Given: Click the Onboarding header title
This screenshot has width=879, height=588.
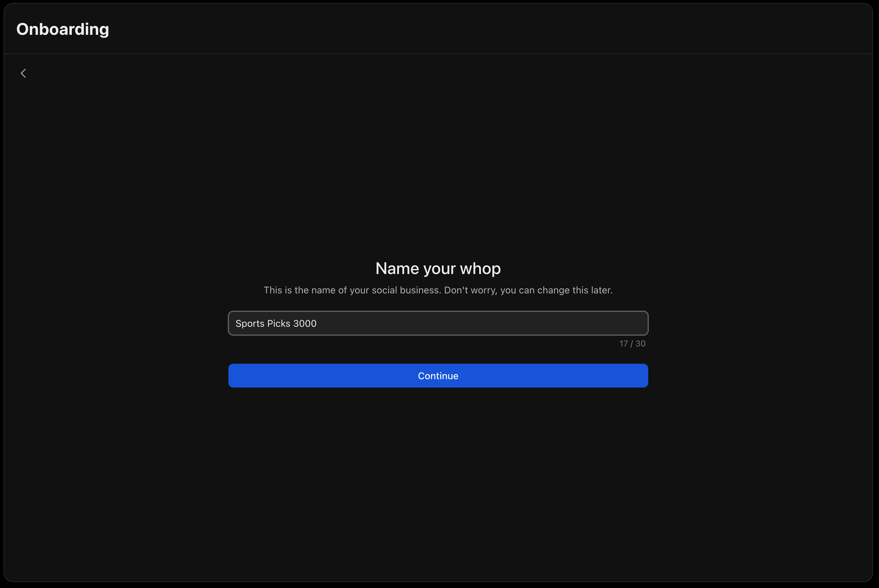Looking at the screenshot, I should [62, 29].
